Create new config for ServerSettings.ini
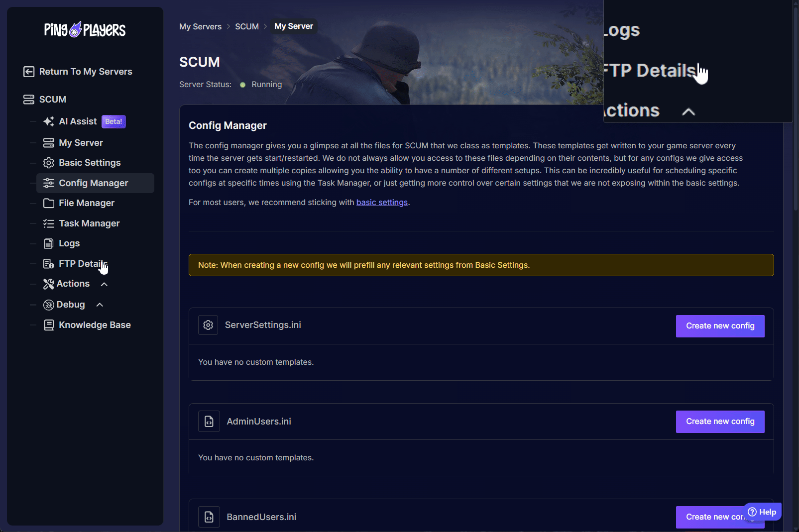 click(x=720, y=326)
